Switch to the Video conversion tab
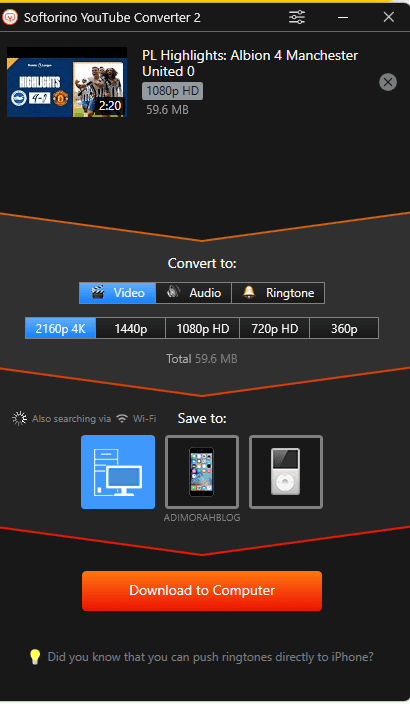 click(118, 293)
